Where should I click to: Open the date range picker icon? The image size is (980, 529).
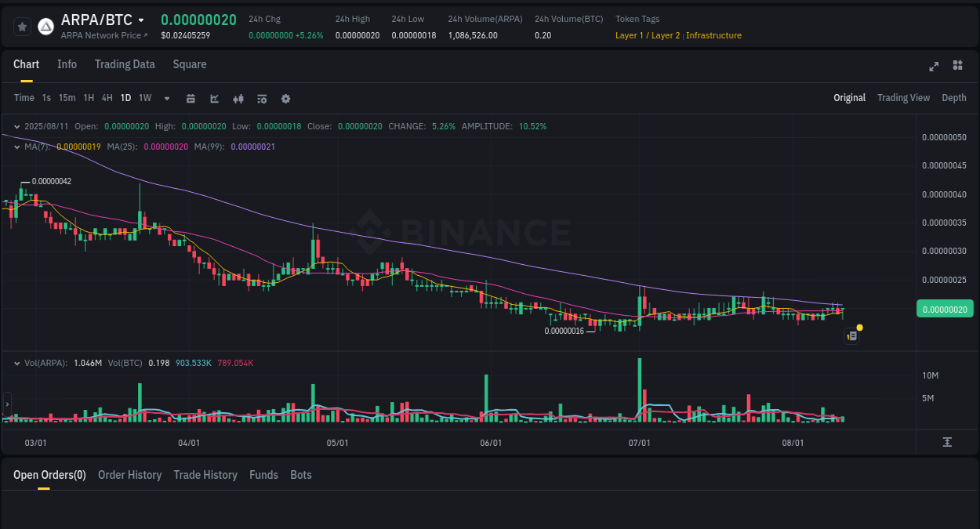point(191,98)
